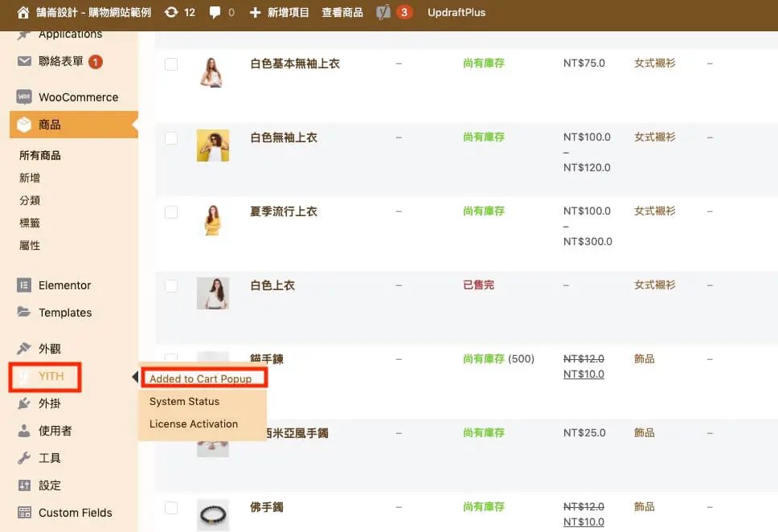Open the 白色上衣 product thumbnail
The width and height of the screenshot is (778, 532).
pyautogui.click(x=213, y=293)
